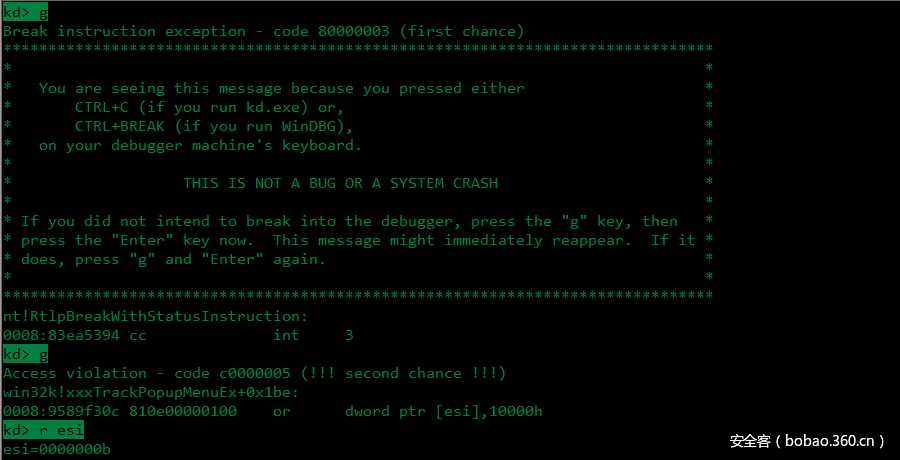The width and height of the screenshot is (900, 460).
Task: Click the "Access violation" error line
Action: click(x=254, y=373)
